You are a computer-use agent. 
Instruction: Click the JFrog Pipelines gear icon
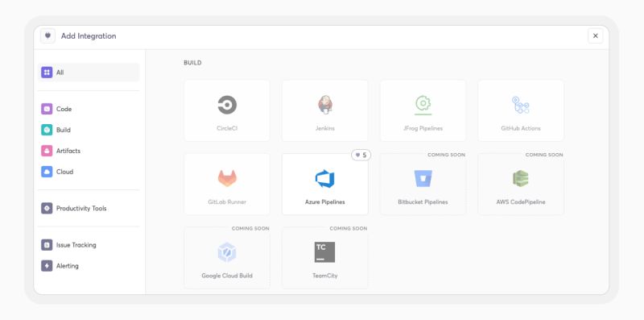click(x=423, y=105)
